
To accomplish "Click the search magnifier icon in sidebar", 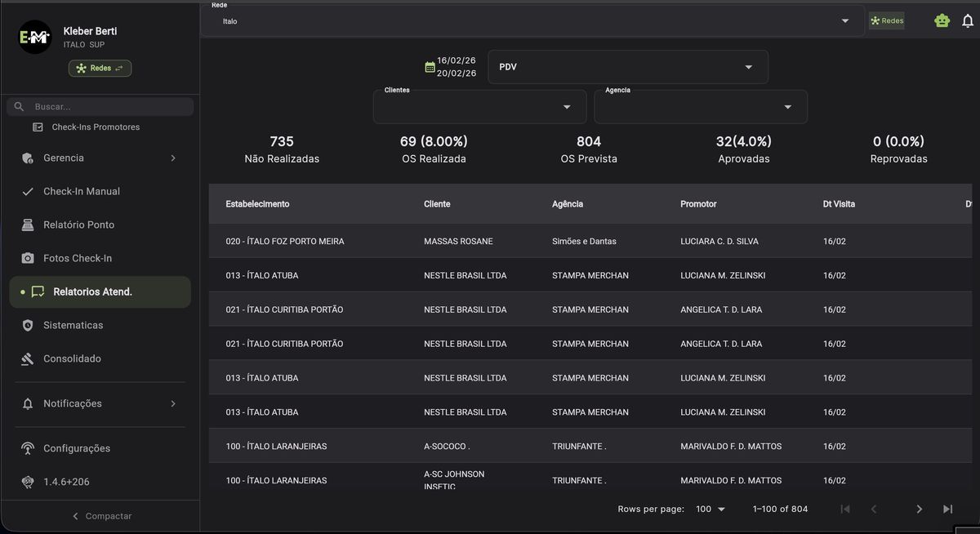I will (x=20, y=107).
